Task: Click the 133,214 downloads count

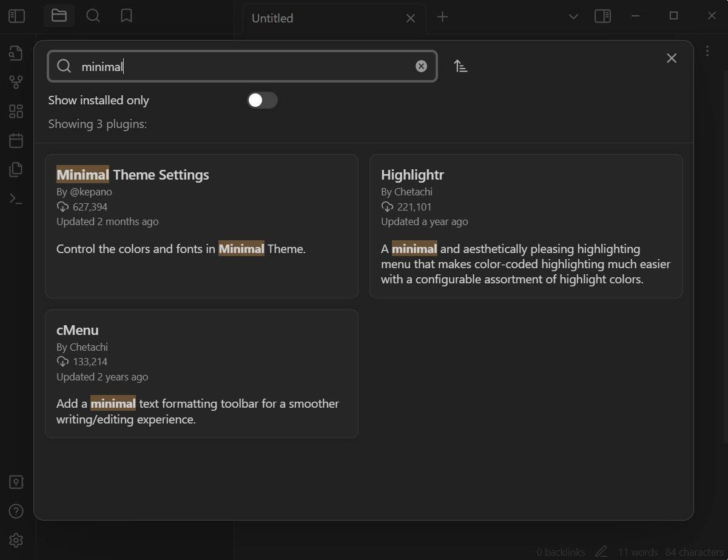Action: coord(90,362)
